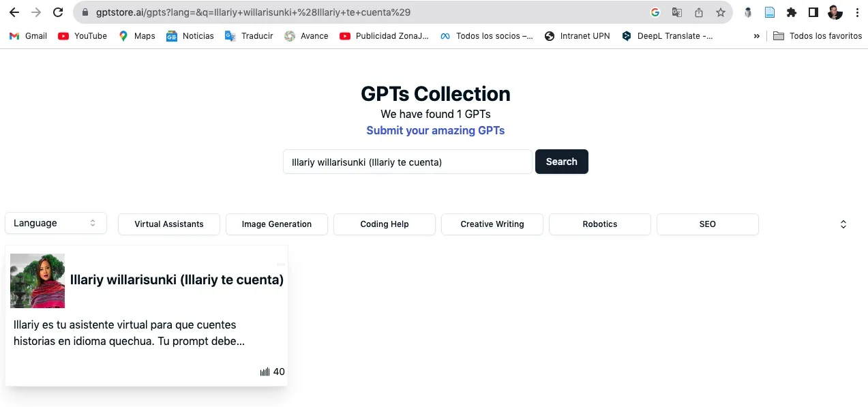This screenshot has width=868, height=407.
Task: Open the share icon in address bar
Action: 698,12
